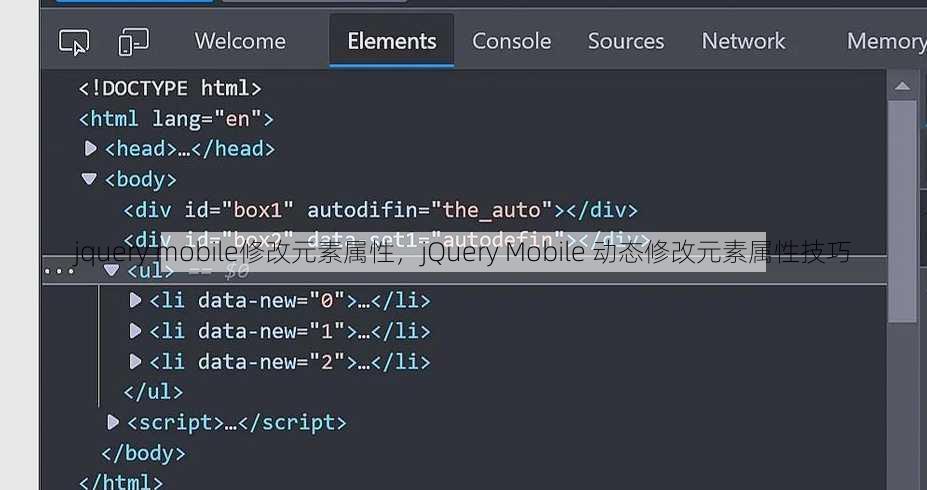Viewport: 927px width, 490px height.
Task: Click the scrollbar up arrow
Action: pyautogui.click(x=902, y=86)
